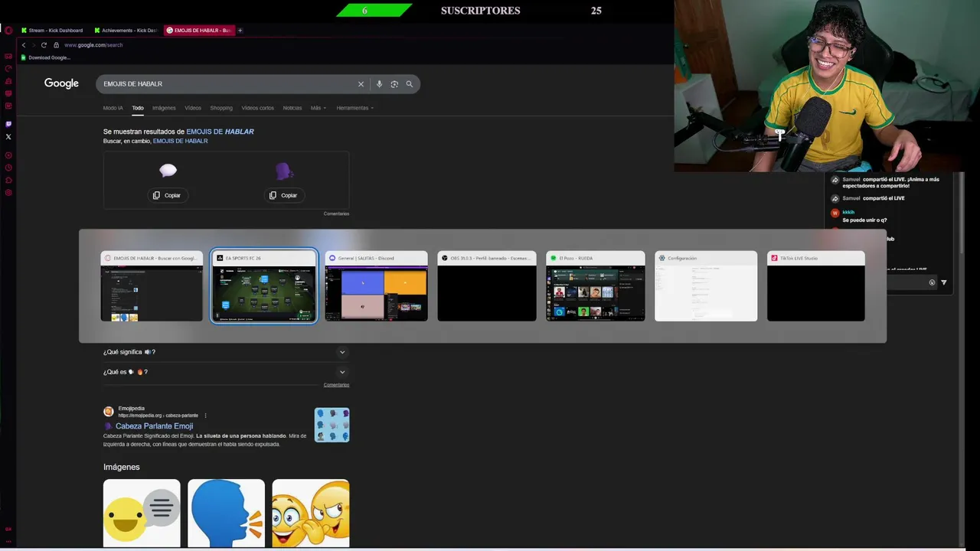Image resolution: width=980 pixels, height=551 pixels.
Task: Switch to El Pozo - RUEDA window
Action: (x=596, y=286)
